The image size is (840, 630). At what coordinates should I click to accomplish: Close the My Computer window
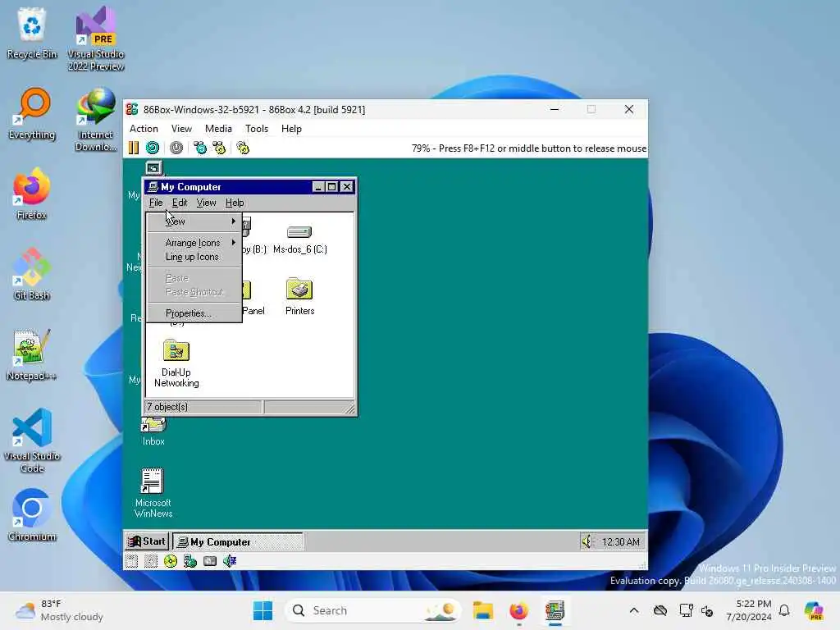point(347,186)
